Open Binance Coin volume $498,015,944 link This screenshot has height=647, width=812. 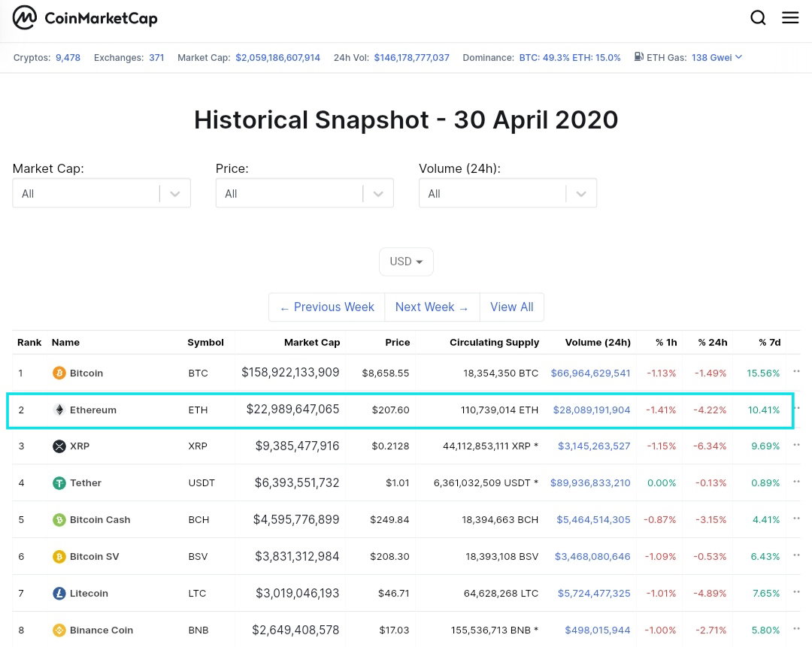tap(598, 630)
